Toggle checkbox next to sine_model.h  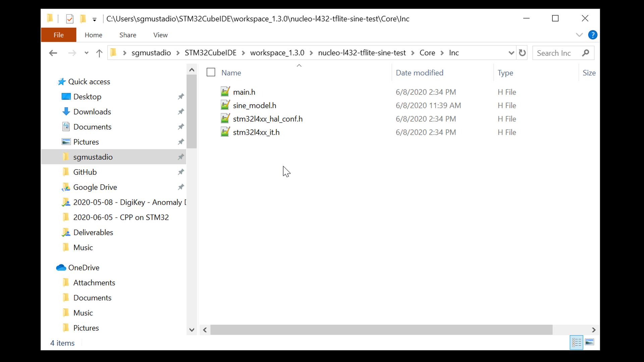[x=211, y=105]
